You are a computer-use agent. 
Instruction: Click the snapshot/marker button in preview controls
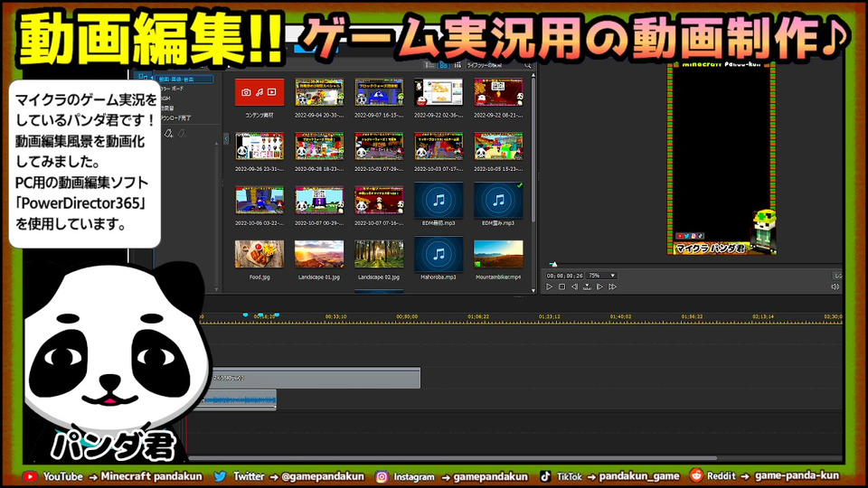588,286
